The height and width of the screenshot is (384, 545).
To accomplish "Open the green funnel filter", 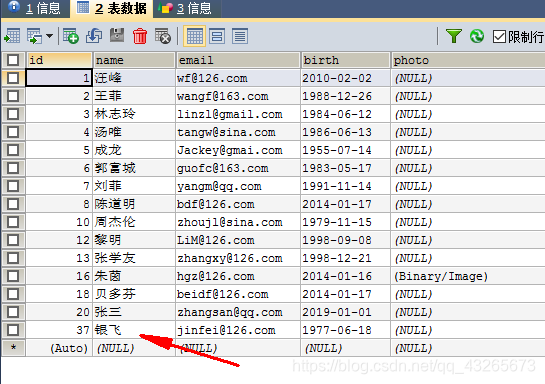I will tap(454, 36).
